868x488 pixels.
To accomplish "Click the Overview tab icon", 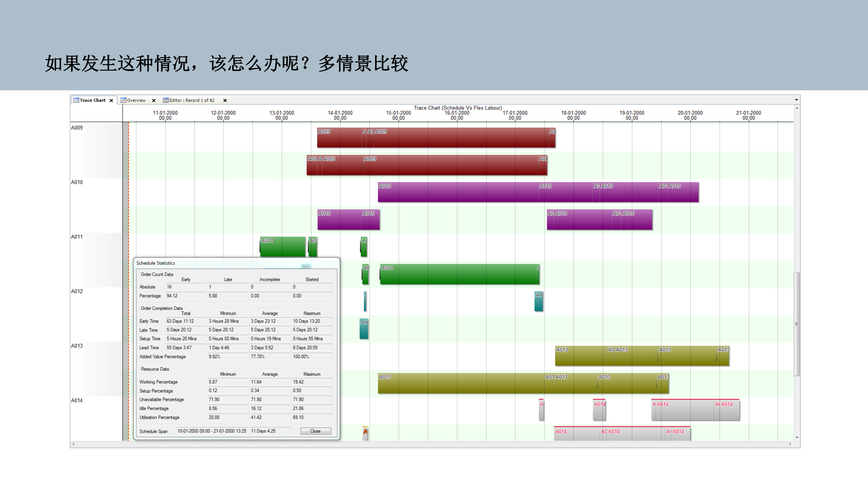I will pyautogui.click(x=123, y=100).
